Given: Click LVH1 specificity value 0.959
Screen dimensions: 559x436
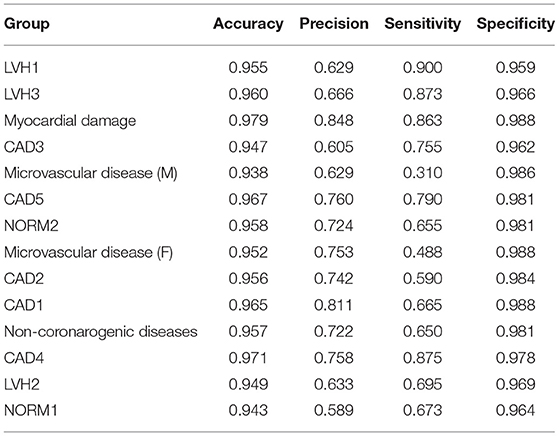Looking at the screenshot, I should pos(516,68).
